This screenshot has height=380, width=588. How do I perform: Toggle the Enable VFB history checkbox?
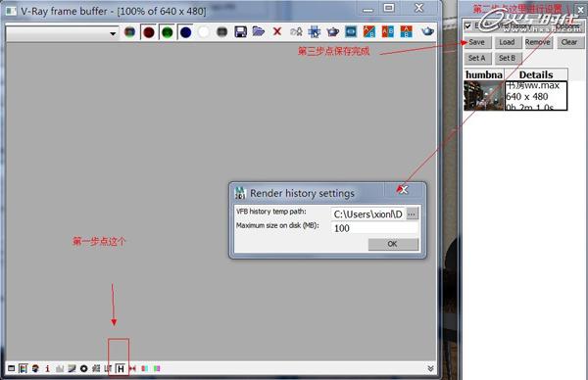coord(467,25)
